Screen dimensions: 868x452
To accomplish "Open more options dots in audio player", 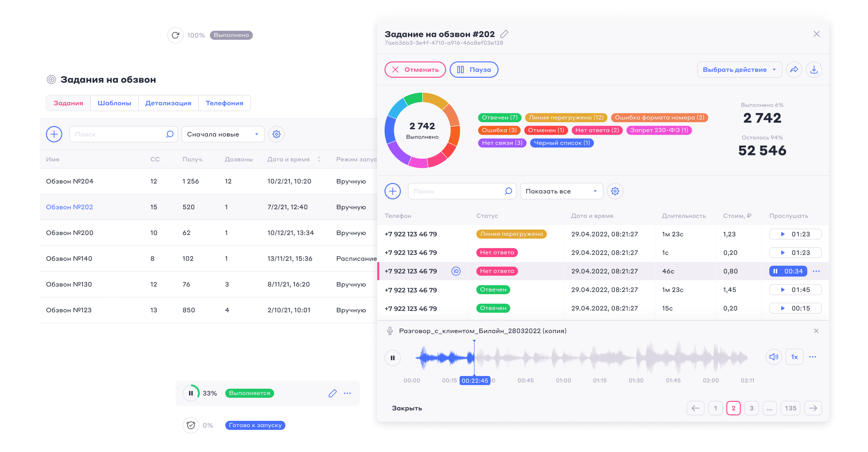I will (813, 357).
